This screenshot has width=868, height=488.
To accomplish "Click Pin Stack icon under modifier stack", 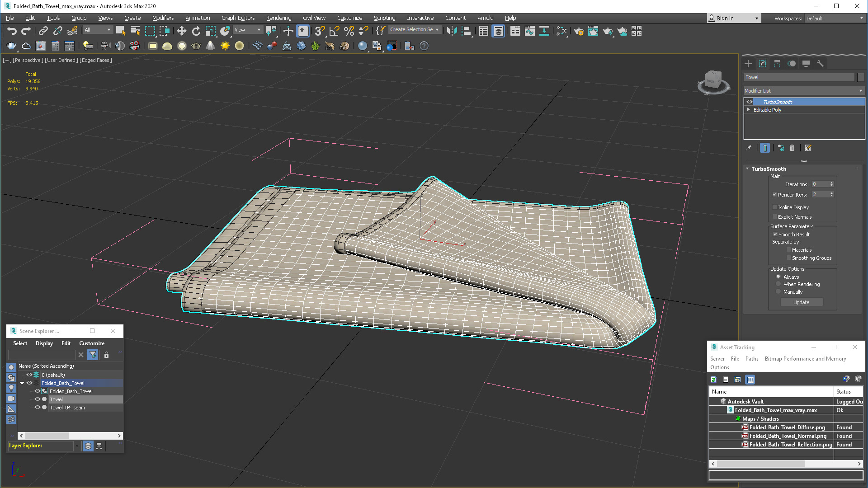I will pos(749,148).
